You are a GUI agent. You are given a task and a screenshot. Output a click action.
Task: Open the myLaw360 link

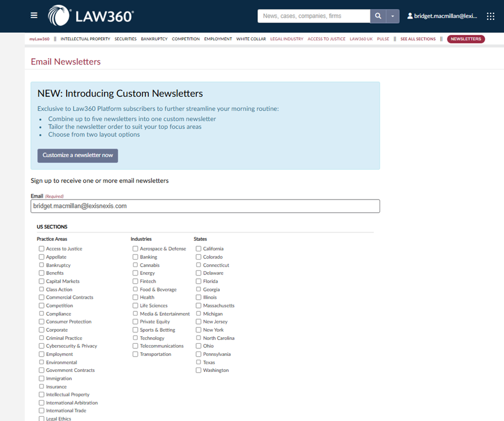(x=39, y=39)
